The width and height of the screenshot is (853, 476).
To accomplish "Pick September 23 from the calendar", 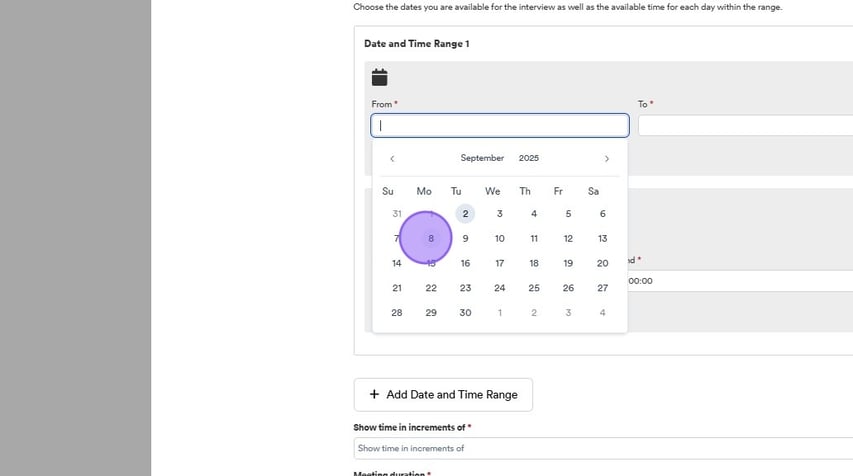I will point(465,288).
